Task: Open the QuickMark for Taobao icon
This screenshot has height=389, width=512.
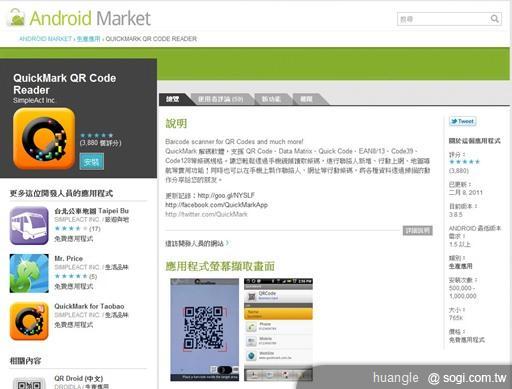Action: 29,321
